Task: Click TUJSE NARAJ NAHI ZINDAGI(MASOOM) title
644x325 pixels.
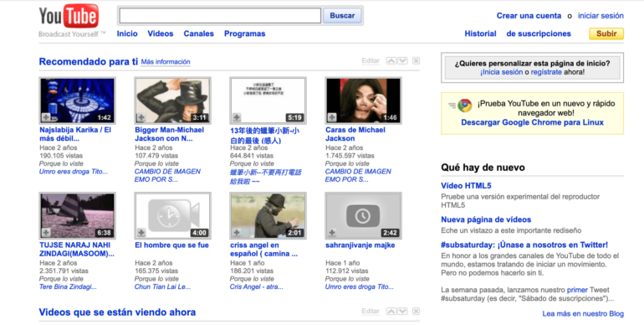Action: [x=77, y=250]
